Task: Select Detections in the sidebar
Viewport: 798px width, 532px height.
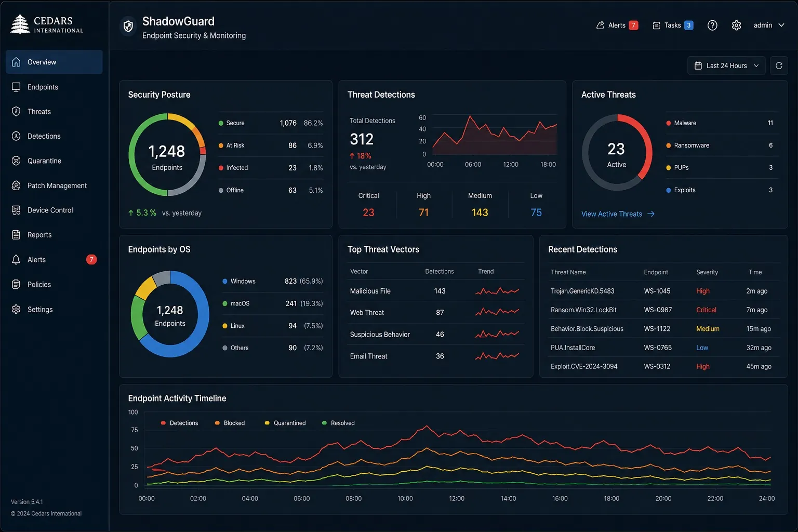Action: click(x=54, y=136)
